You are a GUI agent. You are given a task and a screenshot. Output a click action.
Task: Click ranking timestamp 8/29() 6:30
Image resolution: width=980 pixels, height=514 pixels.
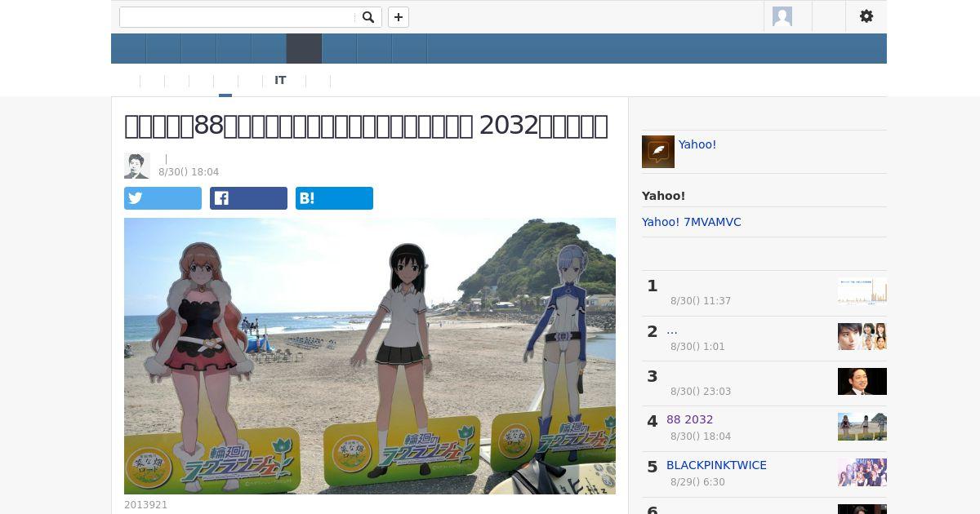[x=697, y=482]
